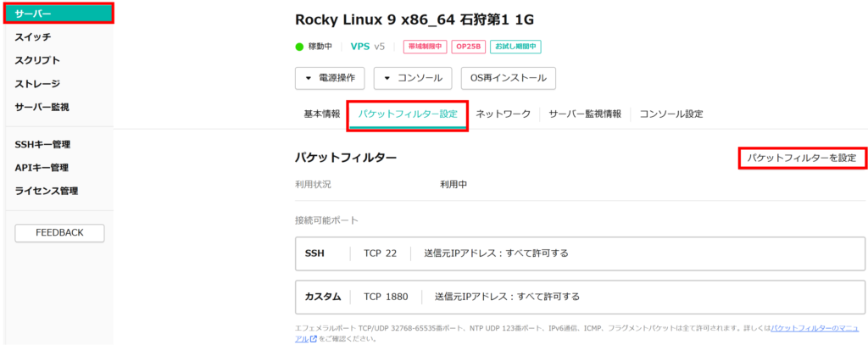
Task: Open the コンソール dropdown menu
Action: pos(413,78)
